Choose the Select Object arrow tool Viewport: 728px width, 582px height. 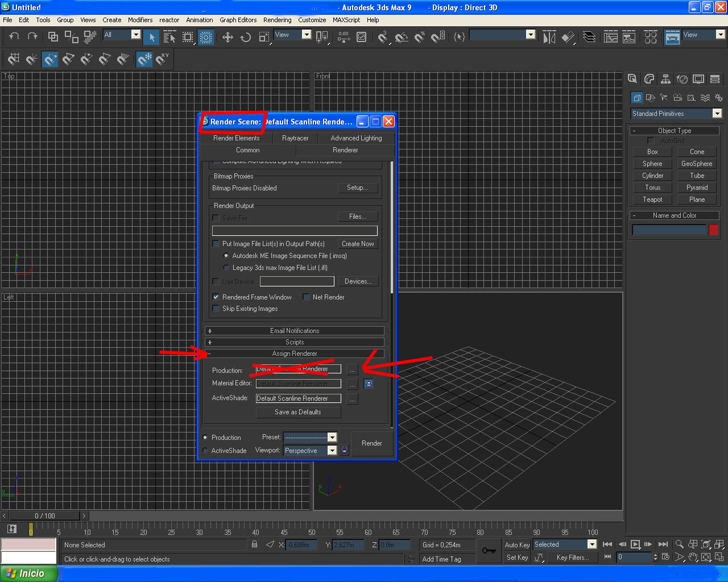tap(151, 37)
